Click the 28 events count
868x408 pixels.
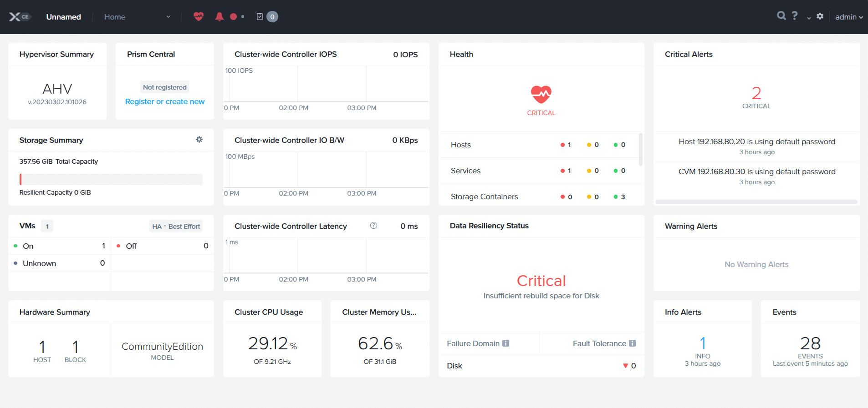point(810,343)
